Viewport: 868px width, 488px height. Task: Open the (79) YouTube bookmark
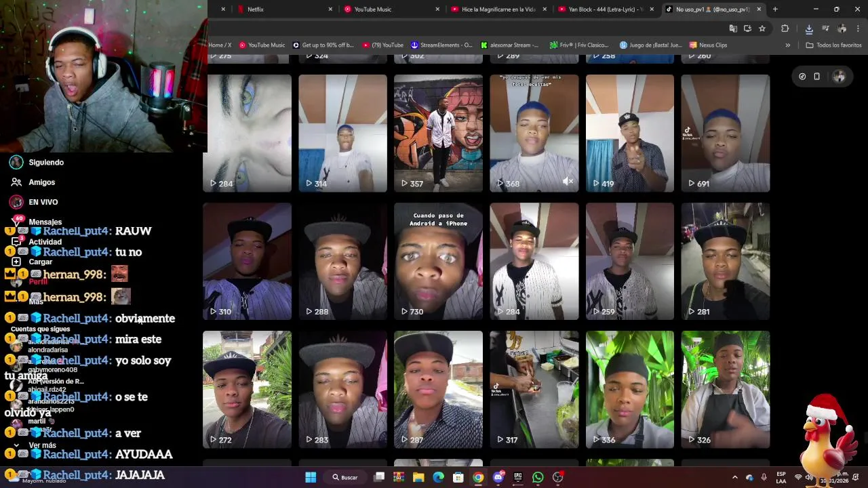click(x=383, y=45)
